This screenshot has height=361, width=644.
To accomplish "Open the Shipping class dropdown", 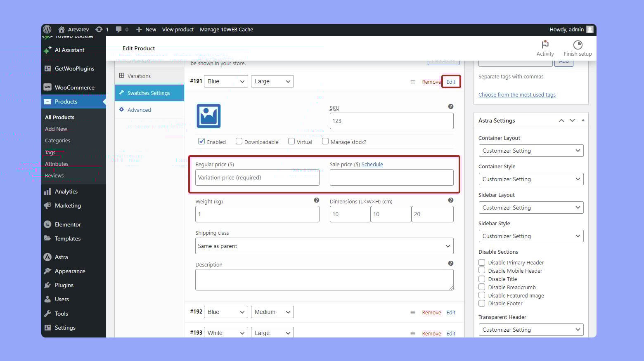I will (x=324, y=246).
